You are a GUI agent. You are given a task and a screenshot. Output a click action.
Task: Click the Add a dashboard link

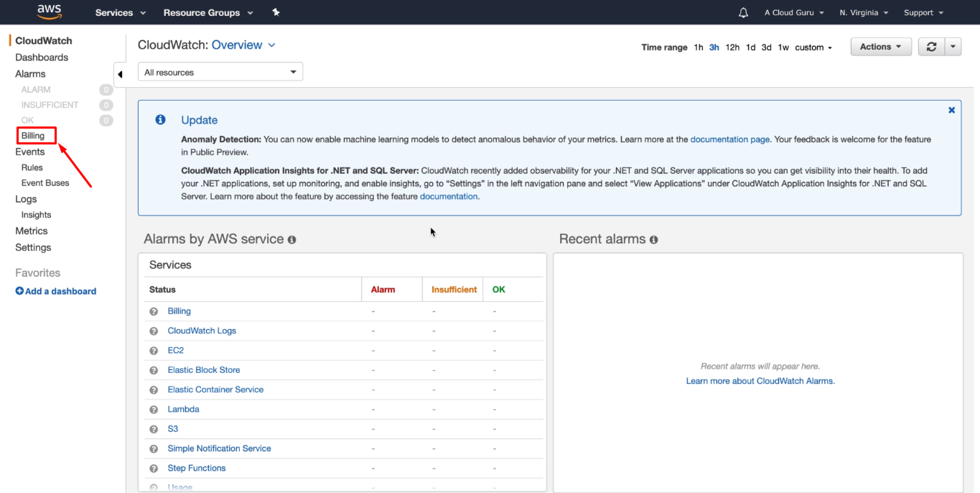[x=56, y=291]
